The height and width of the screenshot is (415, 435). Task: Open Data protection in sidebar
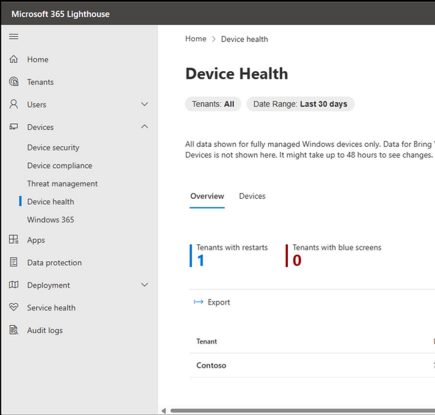(54, 263)
